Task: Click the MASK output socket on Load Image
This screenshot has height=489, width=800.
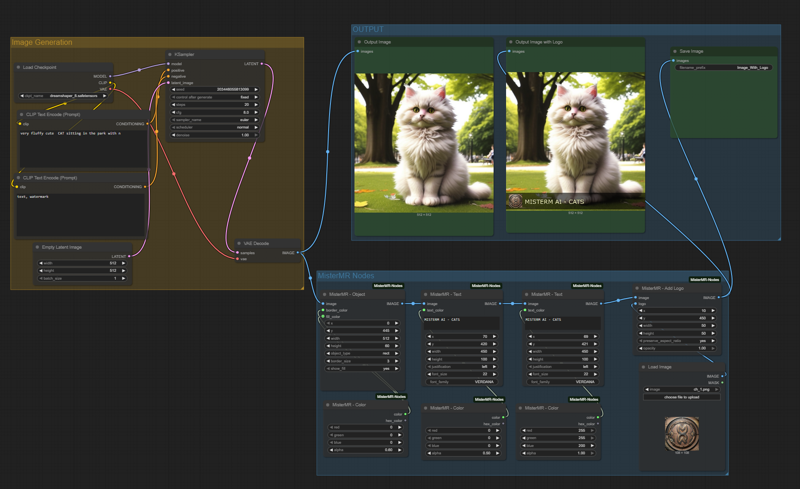Action: (x=722, y=382)
